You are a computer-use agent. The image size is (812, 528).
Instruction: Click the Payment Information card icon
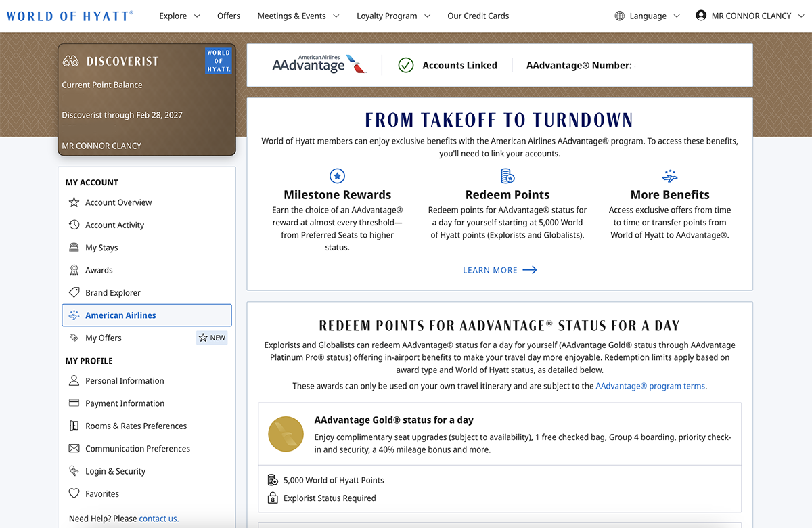pos(74,403)
